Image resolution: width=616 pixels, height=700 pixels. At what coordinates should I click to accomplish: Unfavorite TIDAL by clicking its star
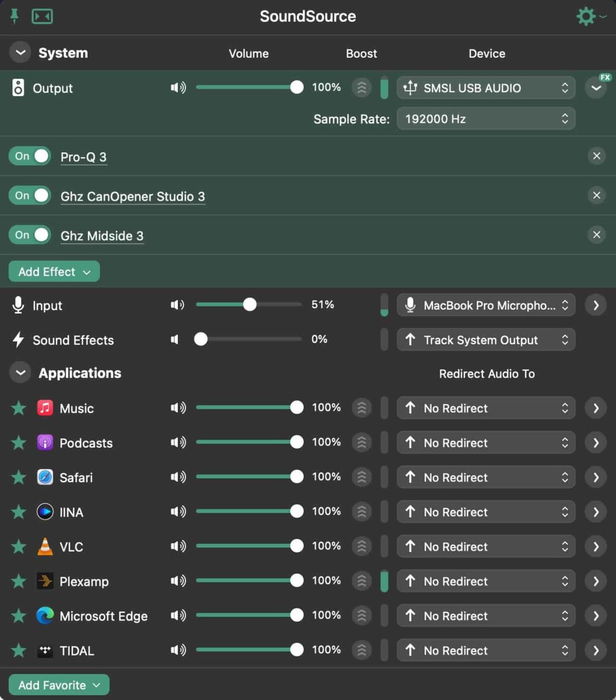pyautogui.click(x=18, y=650)
